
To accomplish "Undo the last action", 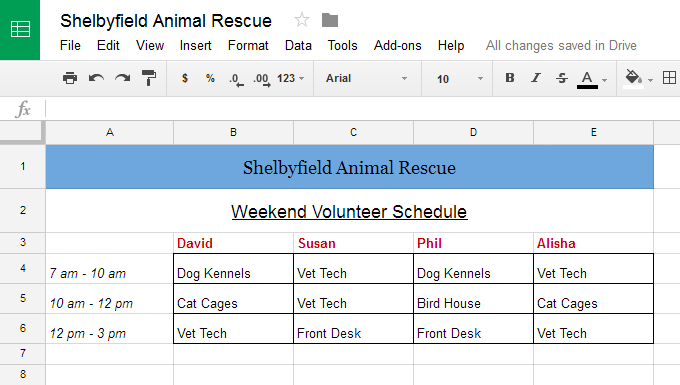I will point(96,78).
